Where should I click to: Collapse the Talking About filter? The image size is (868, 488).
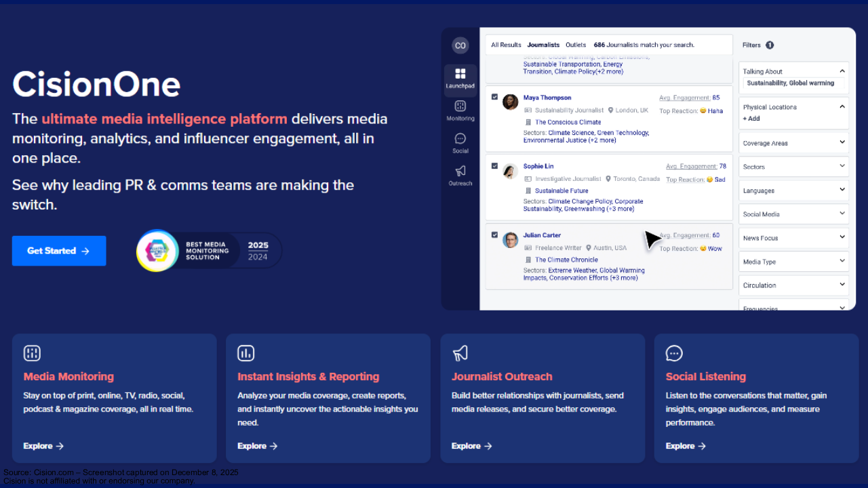point(842,70)
